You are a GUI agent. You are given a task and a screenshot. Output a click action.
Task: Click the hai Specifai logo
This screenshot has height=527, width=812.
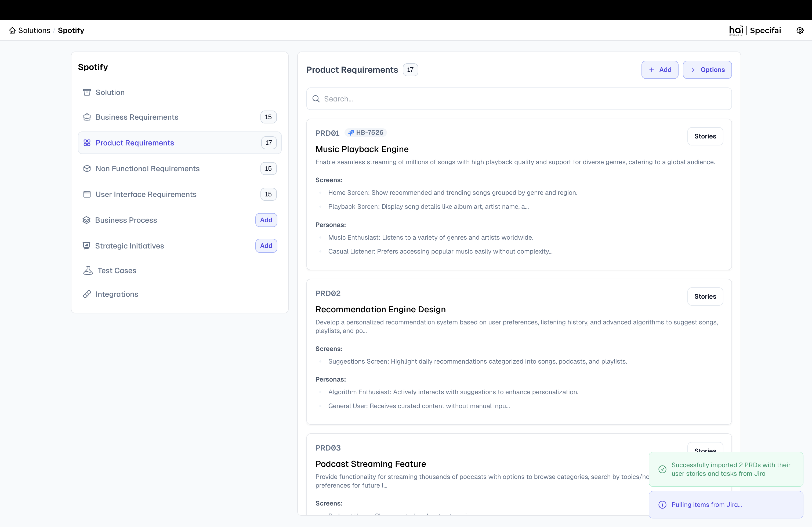(x=755, y=30)
